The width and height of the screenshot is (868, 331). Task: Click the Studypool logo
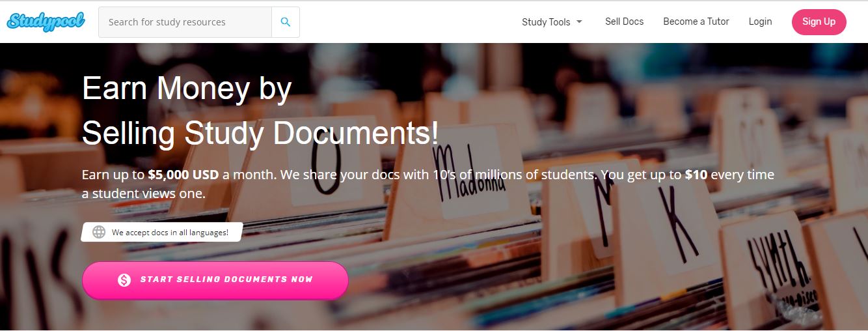pos(46,22)
